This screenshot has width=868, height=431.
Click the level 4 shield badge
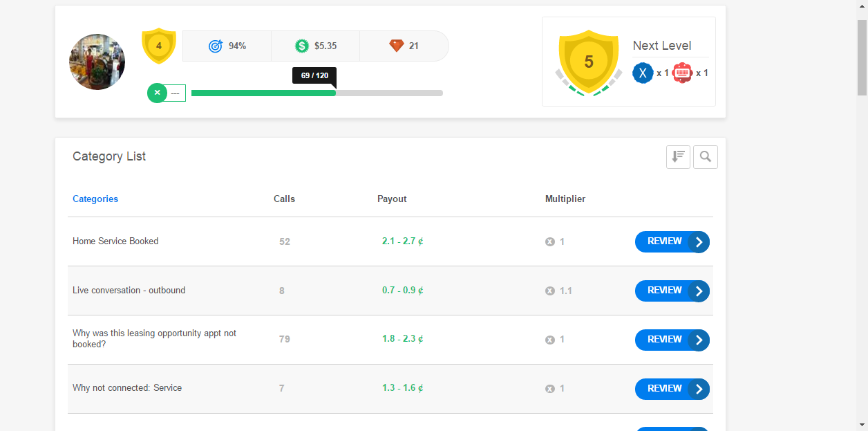[x=159, y=46]
